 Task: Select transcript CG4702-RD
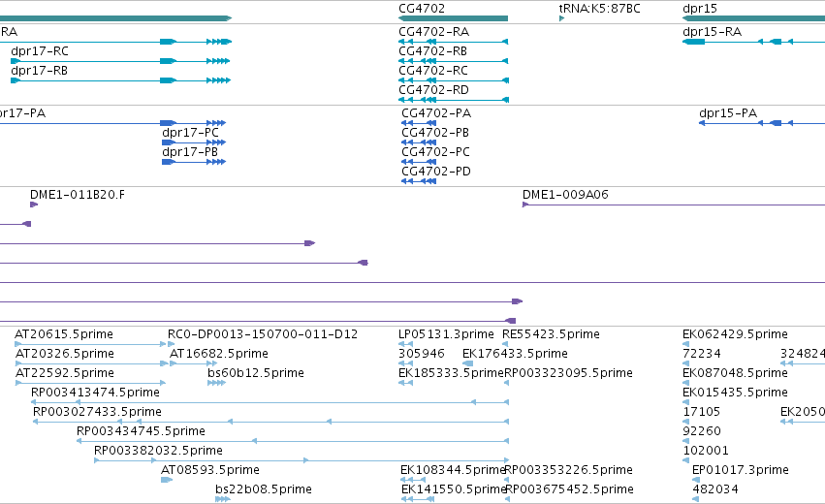click(x=433, y=90)
